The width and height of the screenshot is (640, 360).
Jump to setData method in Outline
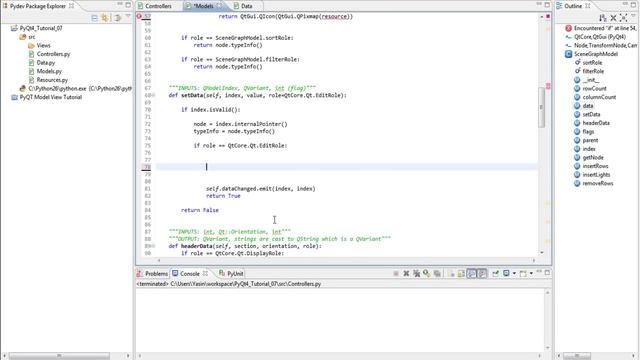[x=591, y=114]
